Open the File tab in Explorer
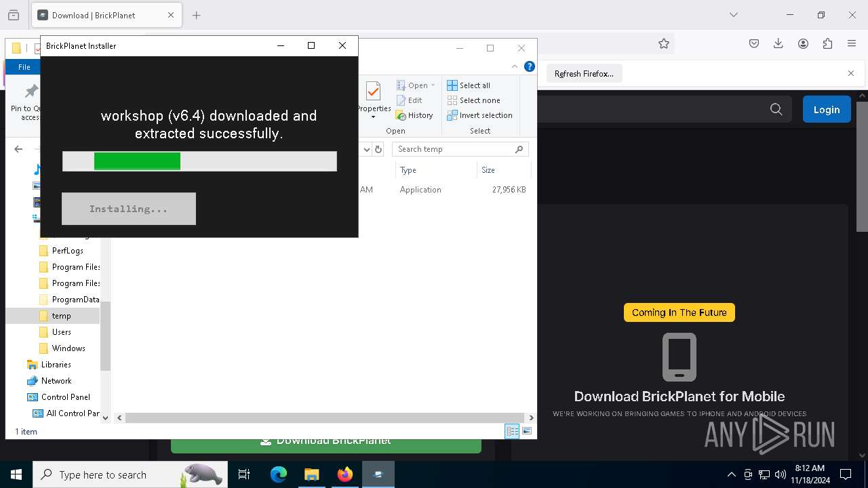Screen dimensions: 868x488 tap(24, 67)
